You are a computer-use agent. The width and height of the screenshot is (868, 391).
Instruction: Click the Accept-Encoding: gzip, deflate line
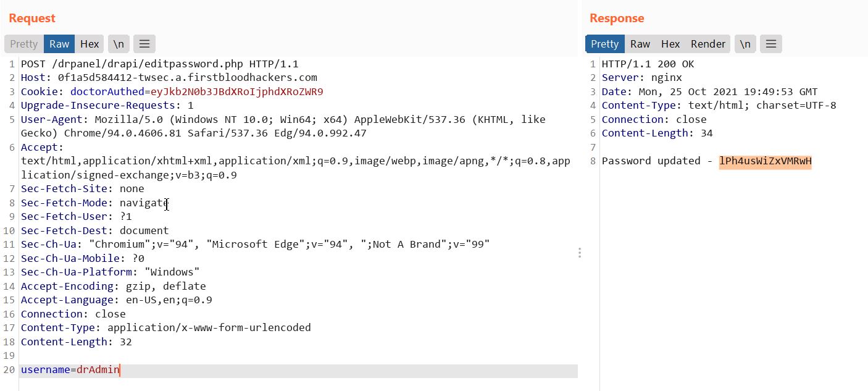[114, 287]
